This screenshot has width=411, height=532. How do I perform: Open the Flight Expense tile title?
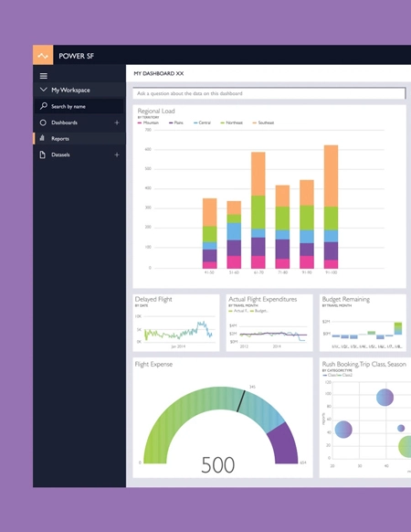(153, 364)
